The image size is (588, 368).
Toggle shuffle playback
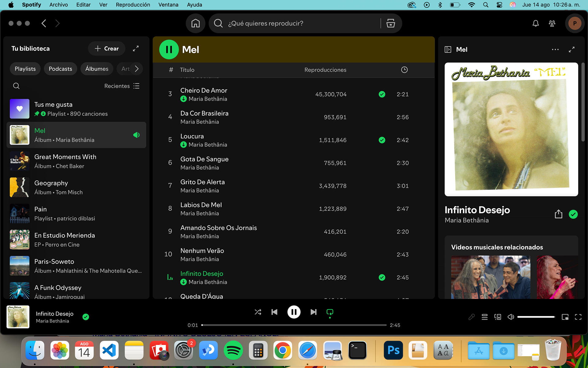tap(258, 312)
